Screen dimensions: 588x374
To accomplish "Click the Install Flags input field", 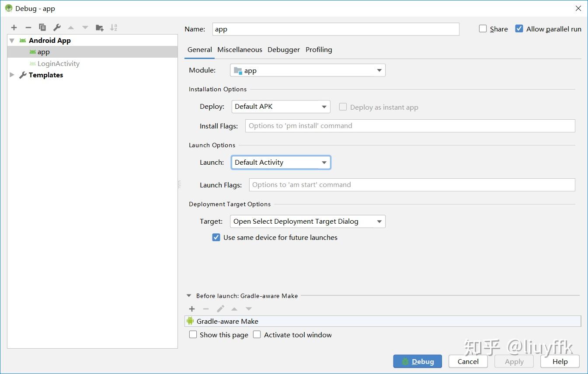I will click(x=410, y=125).
